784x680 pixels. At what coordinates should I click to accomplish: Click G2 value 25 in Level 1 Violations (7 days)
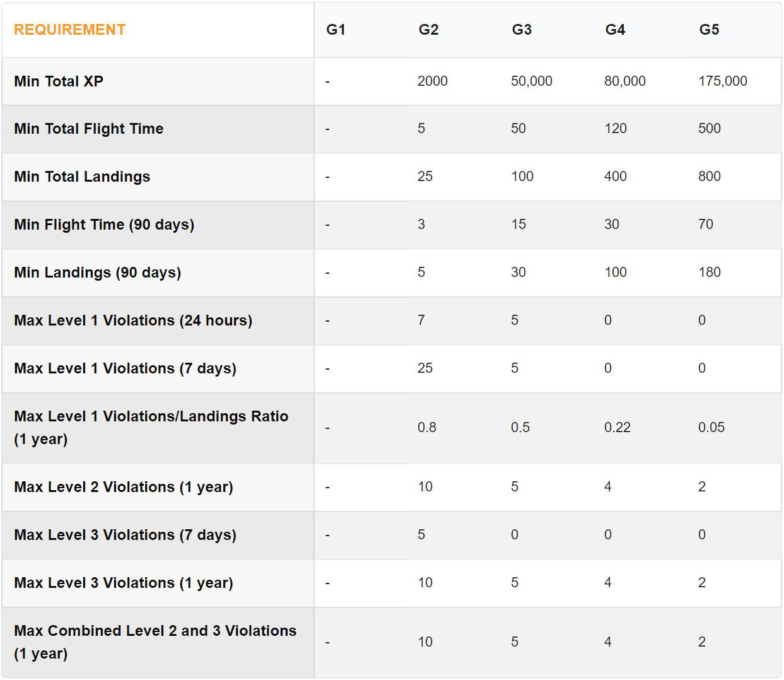click(425, 368)
